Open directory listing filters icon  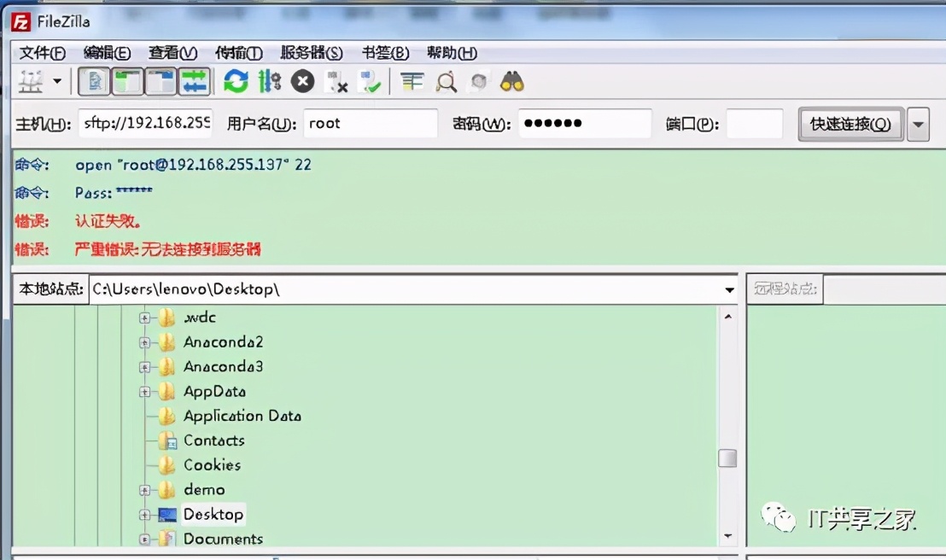412,81
